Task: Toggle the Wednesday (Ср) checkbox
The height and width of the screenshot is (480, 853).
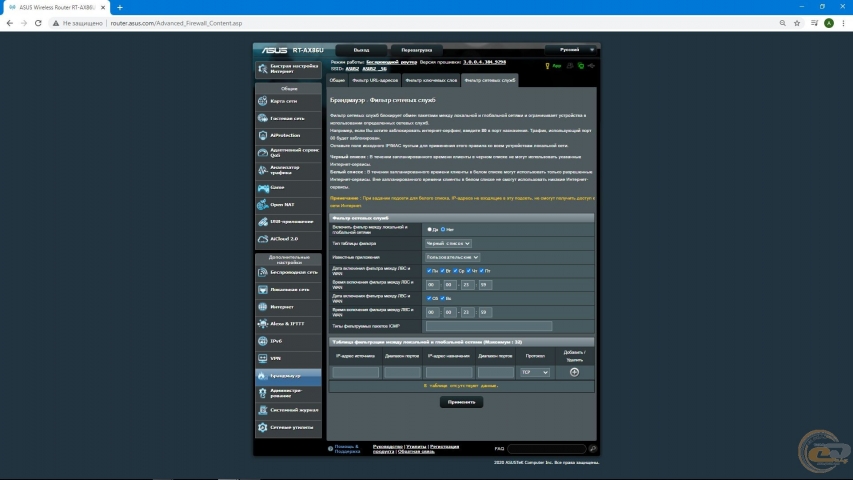Action: coord(455,270)
